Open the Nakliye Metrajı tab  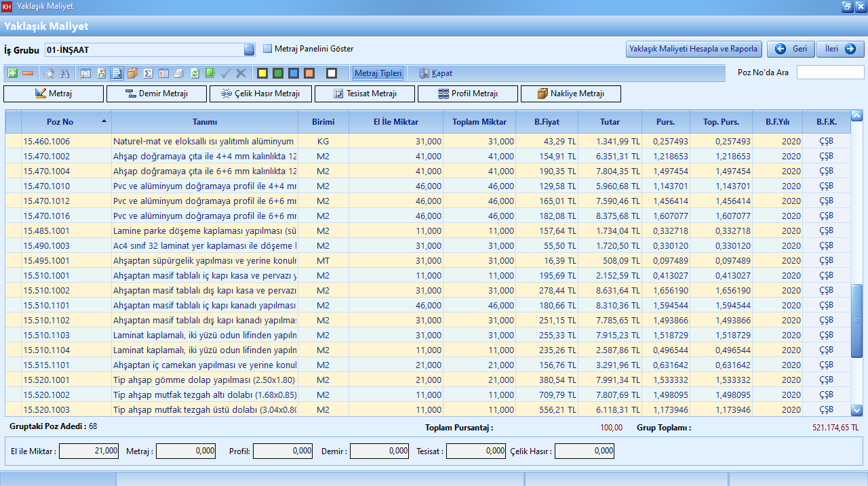[x=570, y=94]
